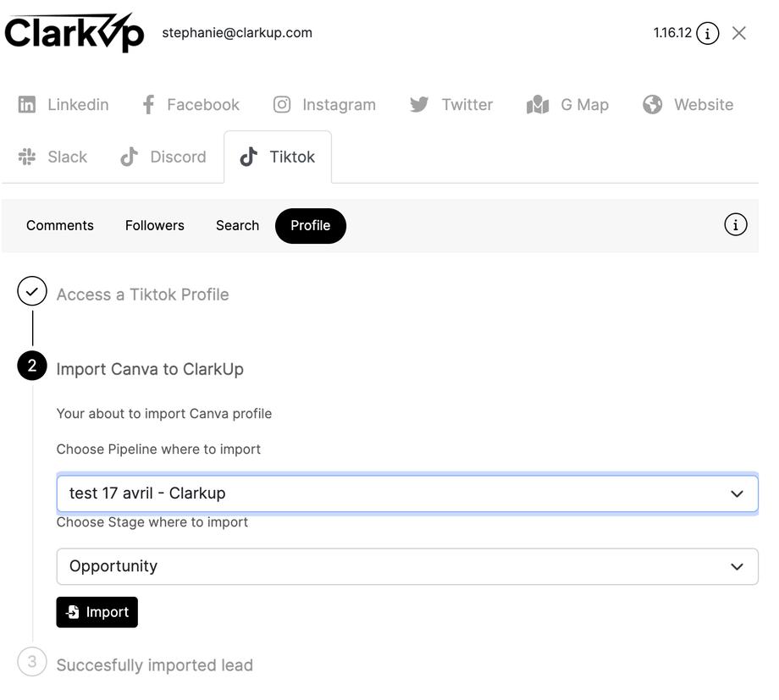
Task: Click the Access a Tiktok Profile step
Action: pos(142,295)
